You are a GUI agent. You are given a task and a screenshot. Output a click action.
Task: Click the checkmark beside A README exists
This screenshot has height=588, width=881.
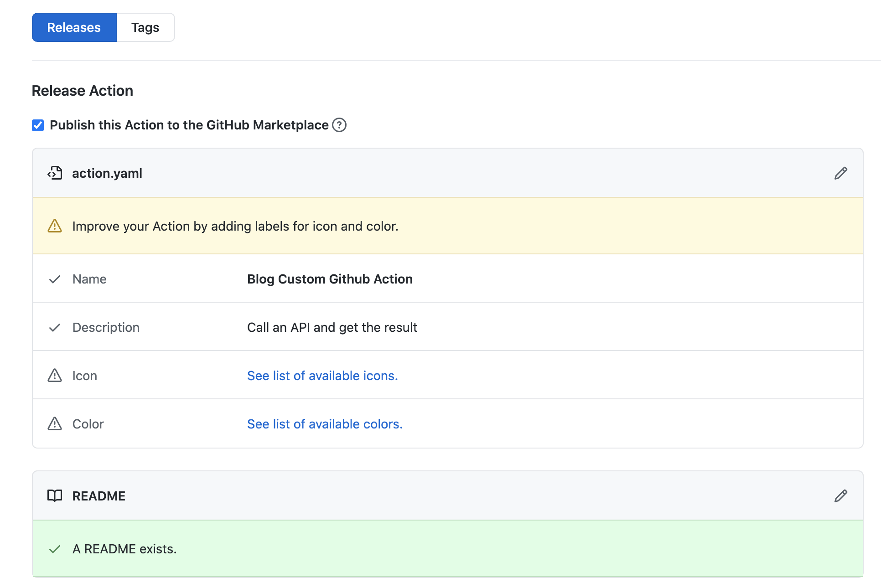pos(55,549)
